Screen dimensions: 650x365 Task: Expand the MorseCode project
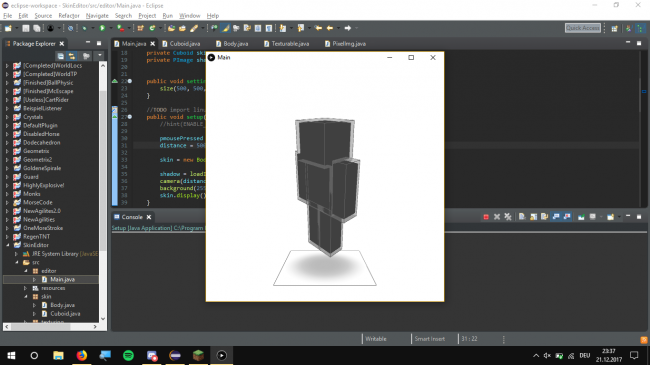pos(7,202)
